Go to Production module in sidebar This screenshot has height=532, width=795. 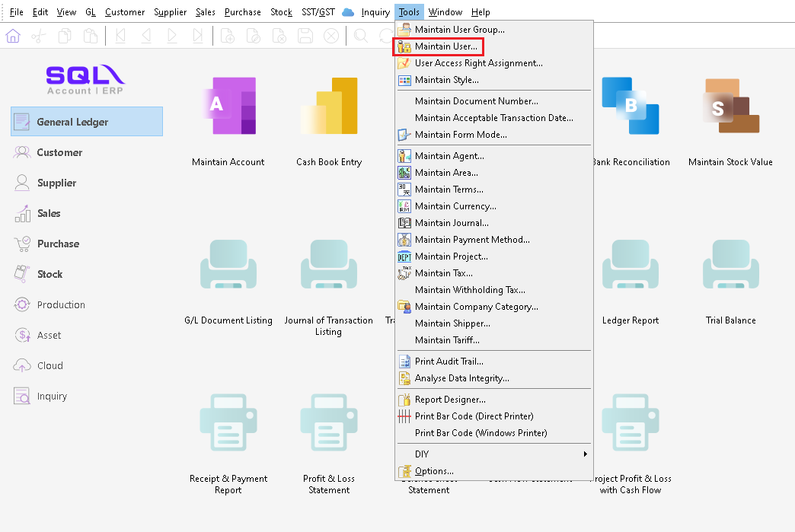click(x=61, y=304)
